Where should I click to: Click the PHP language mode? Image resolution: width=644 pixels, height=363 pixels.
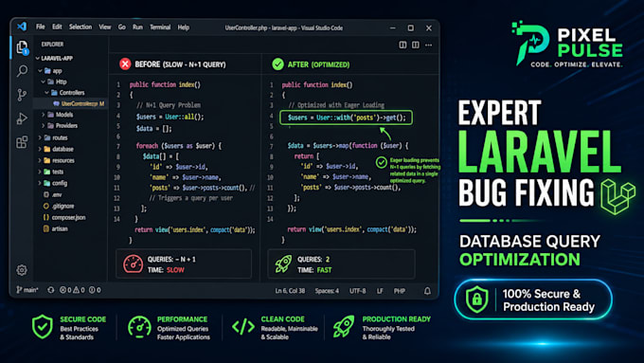400,291
